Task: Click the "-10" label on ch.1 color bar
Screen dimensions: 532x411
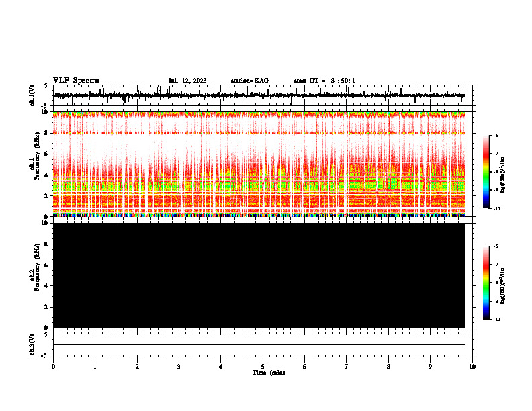Action: point(496,209)
